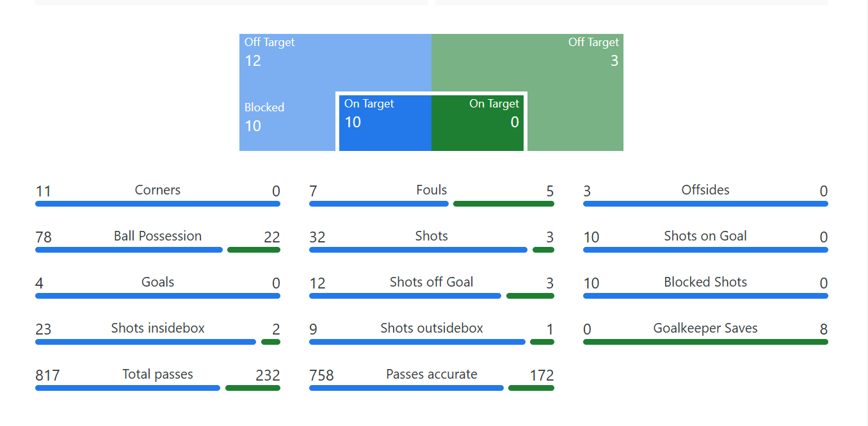Click the Shots outsidebox label
This screenshot has height=426, width=868.
pos(431,328)
